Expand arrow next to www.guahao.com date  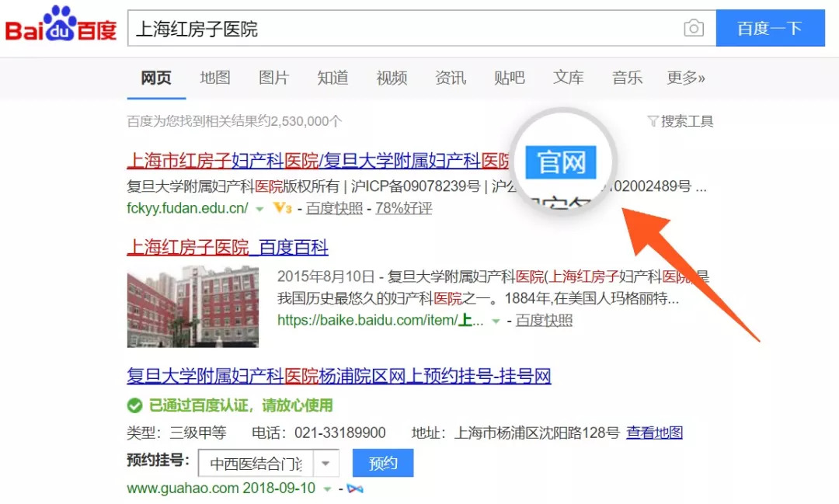coord(328,488)
